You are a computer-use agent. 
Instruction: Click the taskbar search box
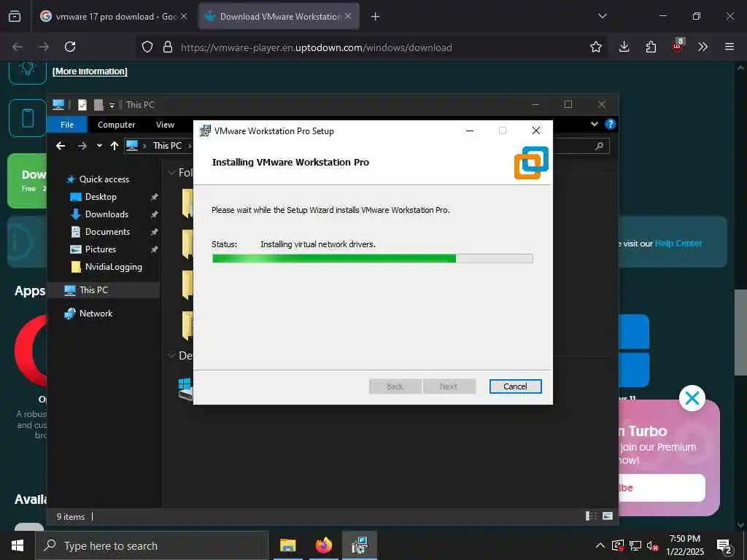[x=152, y=545]
